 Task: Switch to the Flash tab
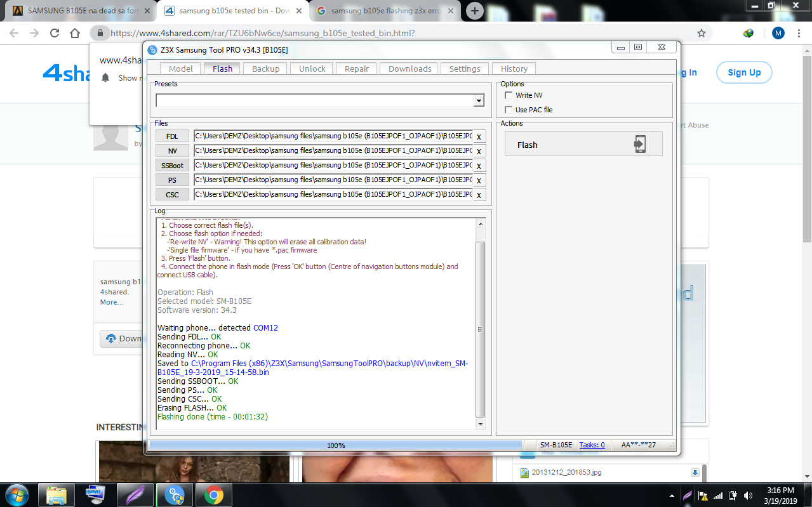(x=223, y=69)
